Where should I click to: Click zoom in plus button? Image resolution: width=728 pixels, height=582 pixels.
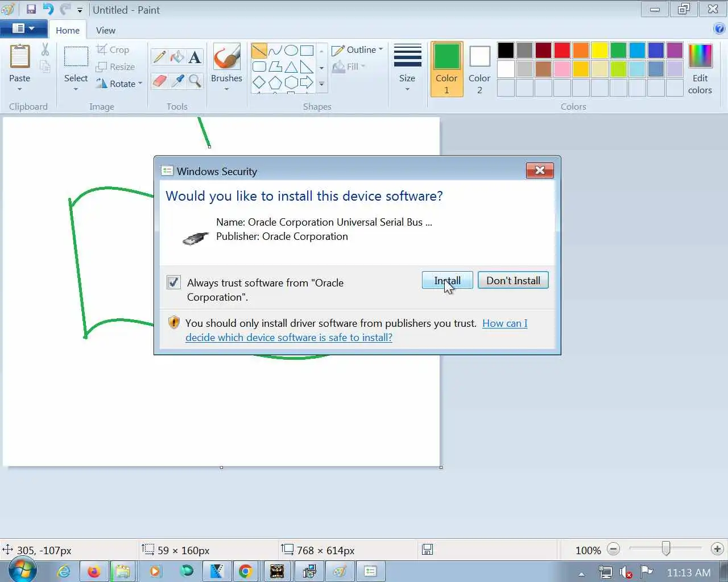(x=717, y=549)
